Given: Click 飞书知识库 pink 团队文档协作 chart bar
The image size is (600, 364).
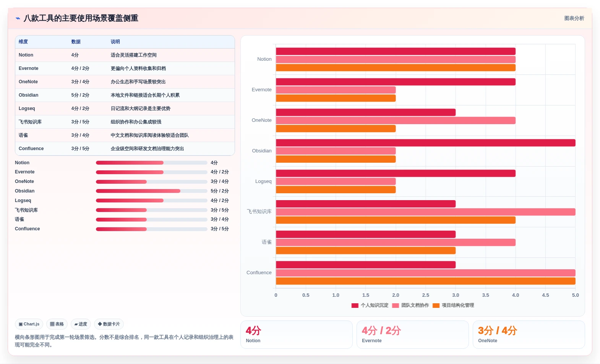Looking at the screenshot, I should click(x=426, y=212).
